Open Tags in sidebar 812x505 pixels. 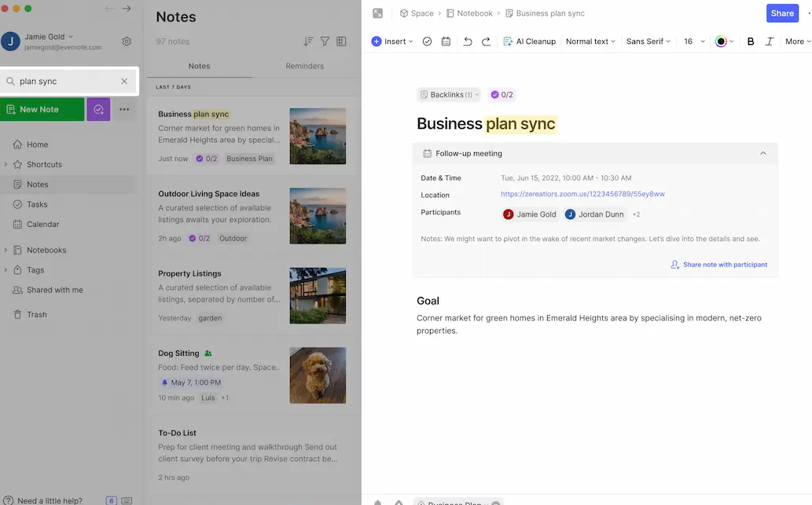pyautogui.click(x=35, y=270)
